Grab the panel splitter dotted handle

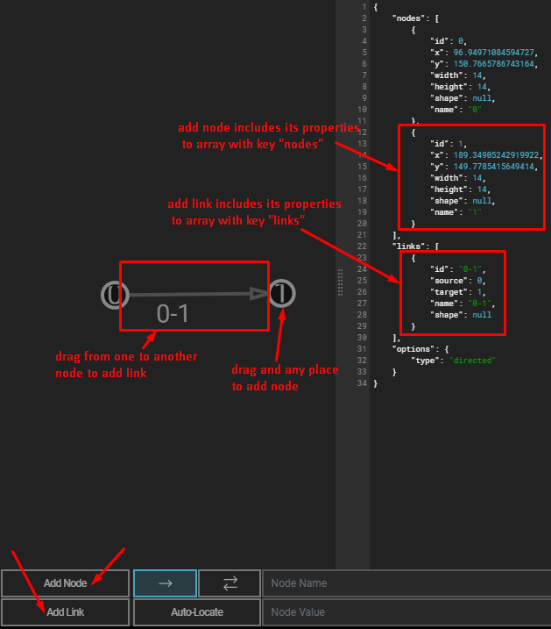click(340, 282)
